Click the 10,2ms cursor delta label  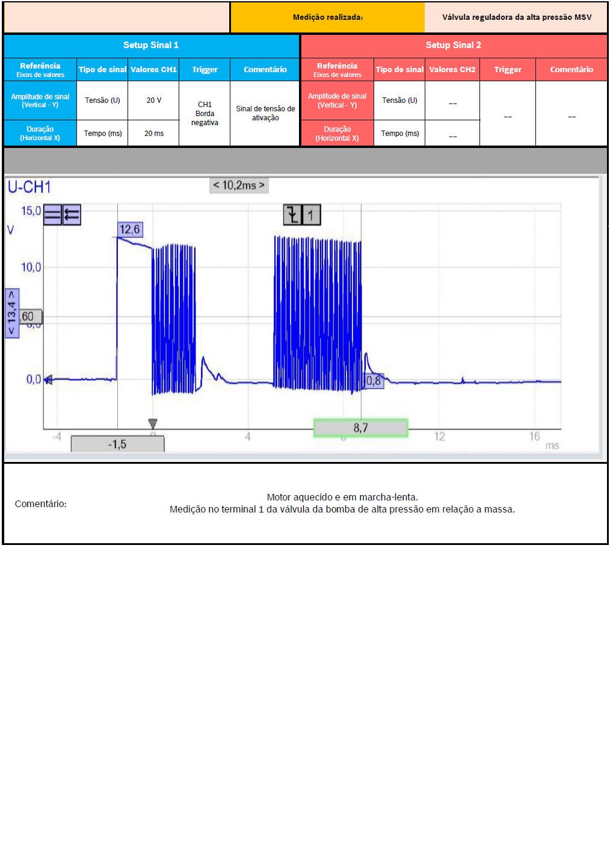[x=239, y=185]
